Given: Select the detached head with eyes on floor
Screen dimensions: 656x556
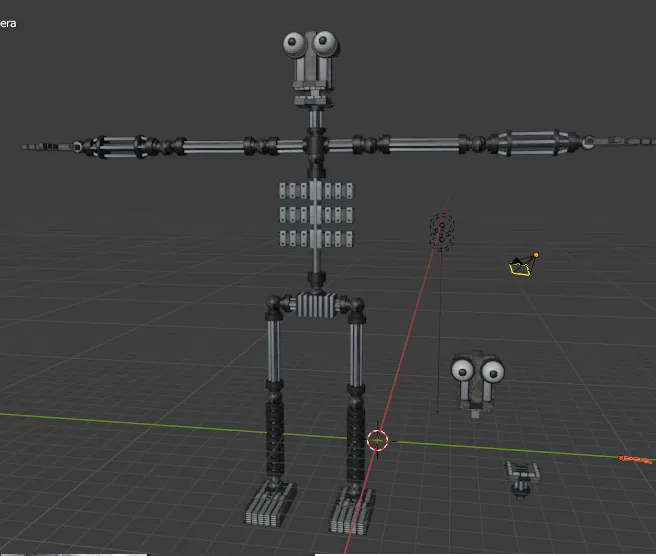Looking at the screenshot, I should click(477, 384).
